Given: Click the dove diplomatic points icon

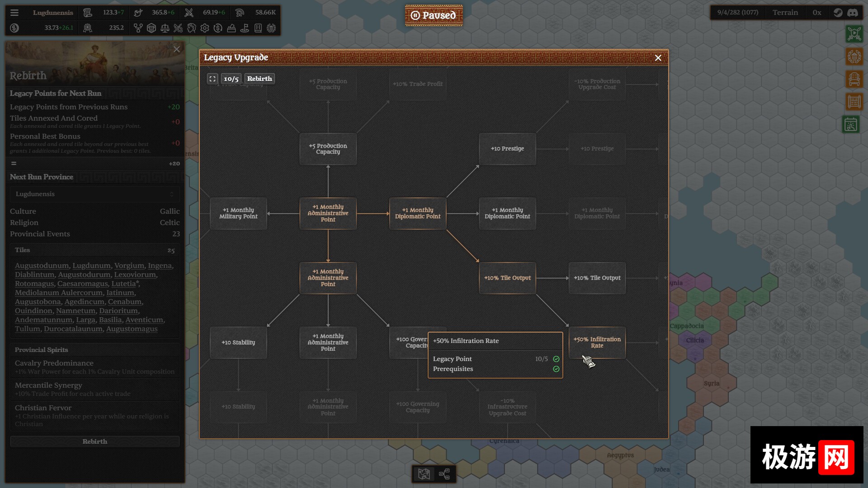Looking at the screenshot, I should coord(138,13).
